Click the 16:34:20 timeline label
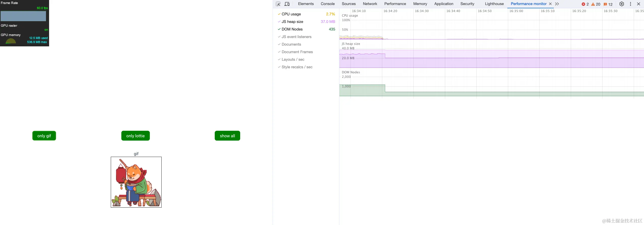Viewport: 644px width, 225px height. coord(390,11)
